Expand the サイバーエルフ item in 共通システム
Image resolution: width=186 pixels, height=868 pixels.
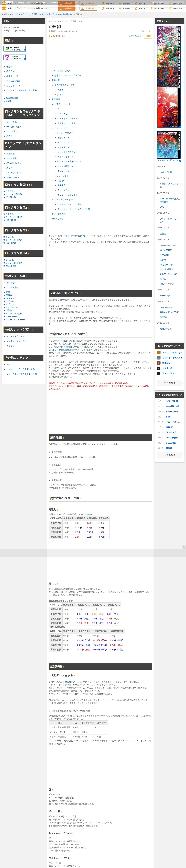[12, 307]
